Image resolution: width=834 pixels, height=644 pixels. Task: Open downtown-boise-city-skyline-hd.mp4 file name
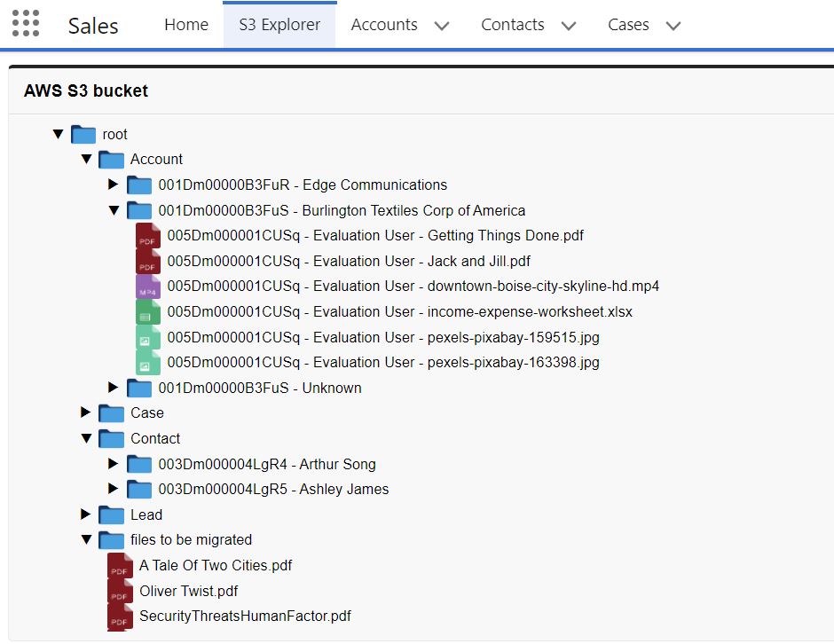[x=413, y=287]
